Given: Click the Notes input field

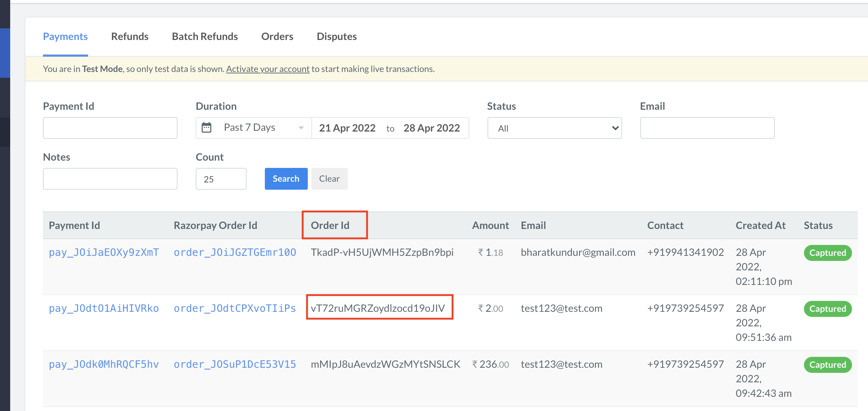Looking at the screenshot, I should [x=110, y=178].
